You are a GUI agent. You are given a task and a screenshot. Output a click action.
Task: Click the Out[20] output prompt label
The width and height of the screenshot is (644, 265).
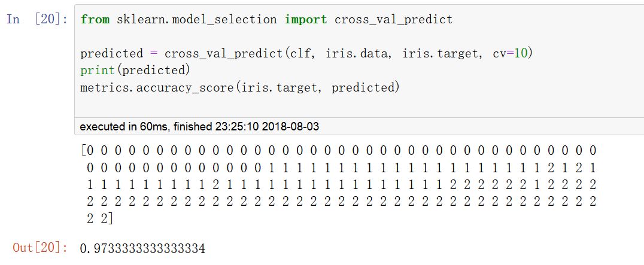[x=40, y=248]
